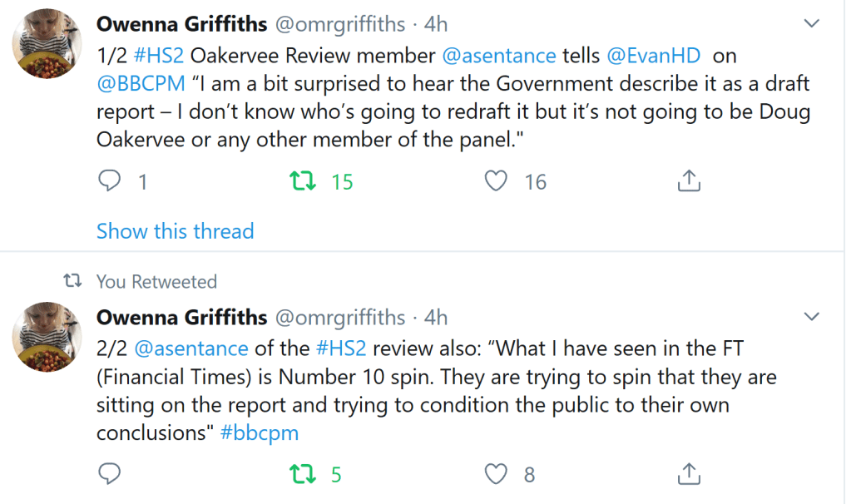Share the 1/2 tweet via share icon
The height and width of the screenshot is (504, 851).
point(689,180)
